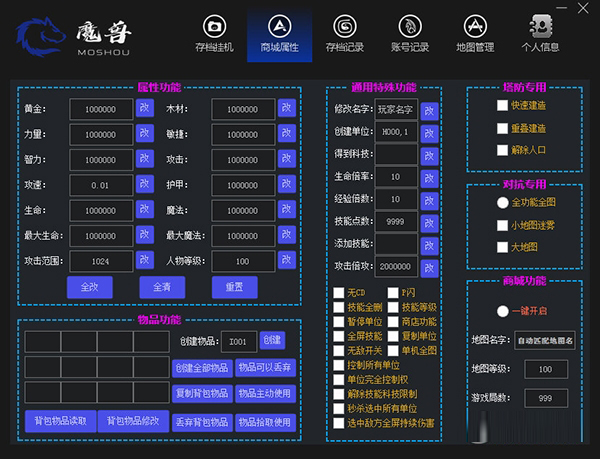The width and height of the screenshot is (600, 459).
Task: Tick the 秒杀选中所有单位 checkbox
Action: (x=339, y=409)
